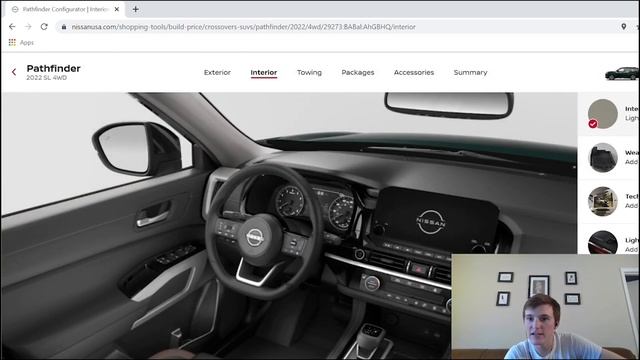Screen dimensions: 640x360
Task: Close the Pathfinder Configurator tab
Action: pos(117,9)
